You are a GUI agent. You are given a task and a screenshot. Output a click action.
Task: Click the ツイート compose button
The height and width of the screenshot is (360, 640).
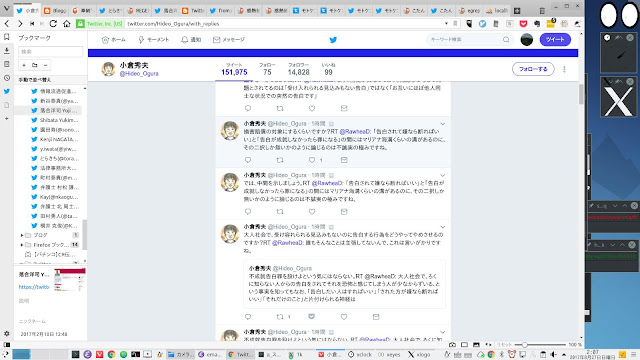click(x=555, y=40)
